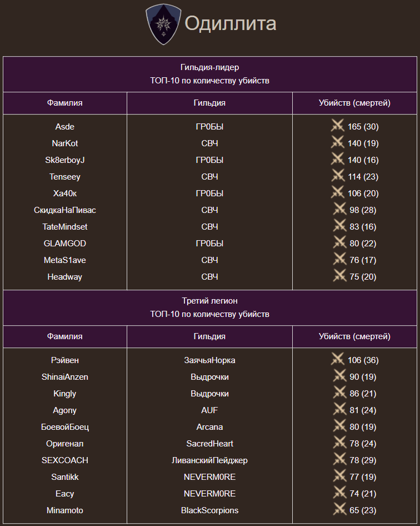Click the first table's Фамилия column header

tap(65, 103)
